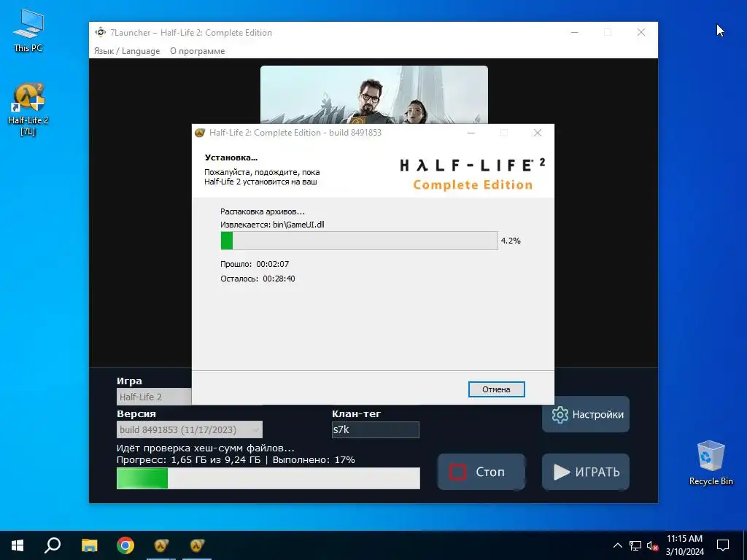Close the Half-Life 2 installer window
Viewport: 747px width, 560px height.
pyautogui.click(x=538, y=133)
